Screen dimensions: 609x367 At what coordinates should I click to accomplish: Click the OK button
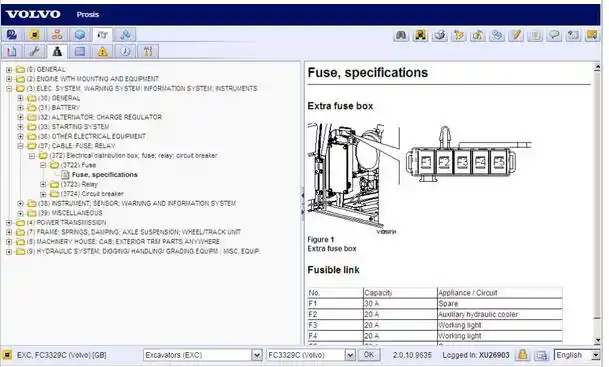(369, 355)
